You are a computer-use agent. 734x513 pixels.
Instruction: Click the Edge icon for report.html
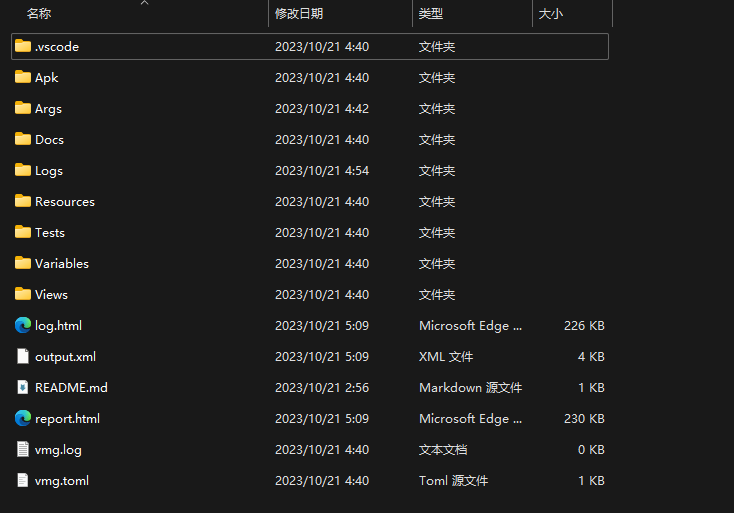click(22, 418)
